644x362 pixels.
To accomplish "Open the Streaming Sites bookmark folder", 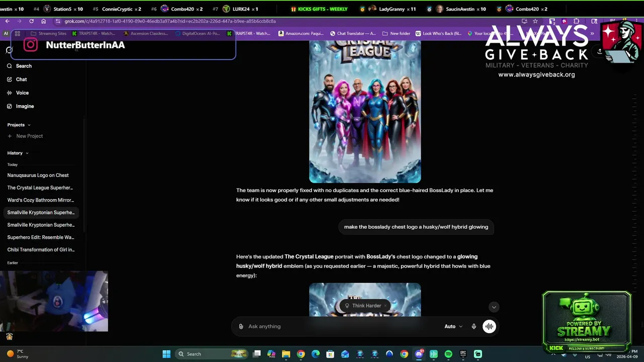I will [48, 34].
